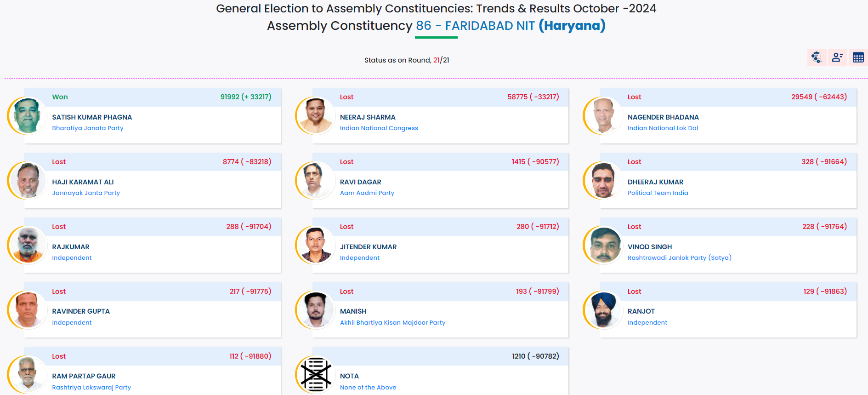
Task: Click the Rashtrawadi Janlok Party (Satya) label
Action: pos(679,258)
